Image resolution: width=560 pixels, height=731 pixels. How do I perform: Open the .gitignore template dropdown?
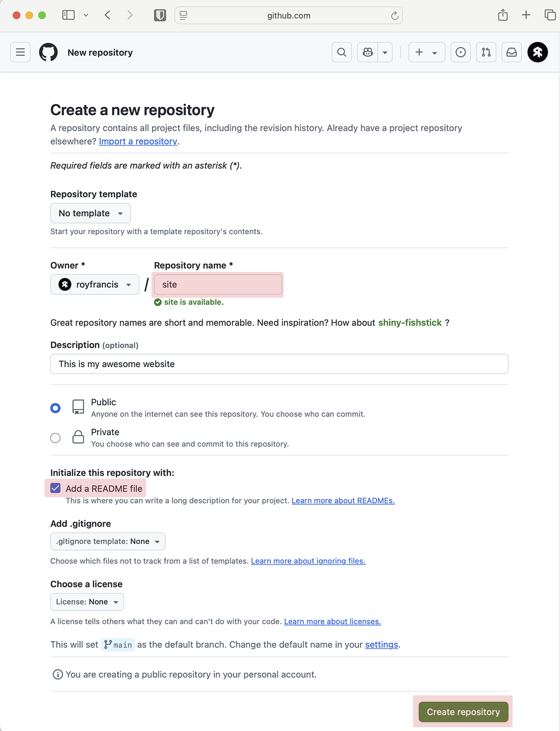[x=108, y=542]
